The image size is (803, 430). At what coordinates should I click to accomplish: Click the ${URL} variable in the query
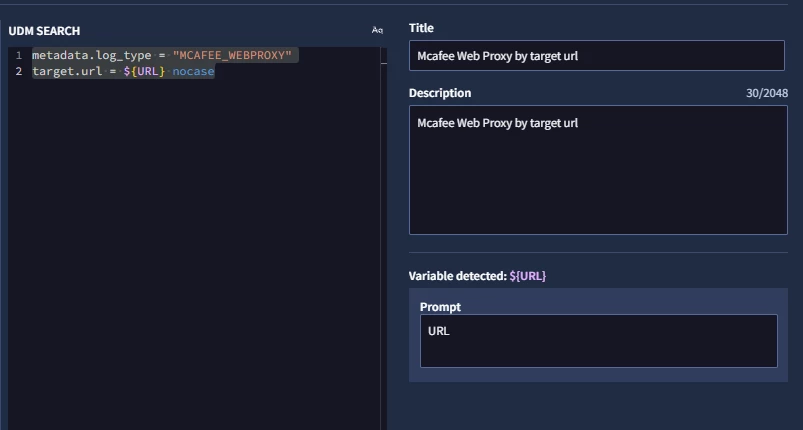[x=144, y=71]
